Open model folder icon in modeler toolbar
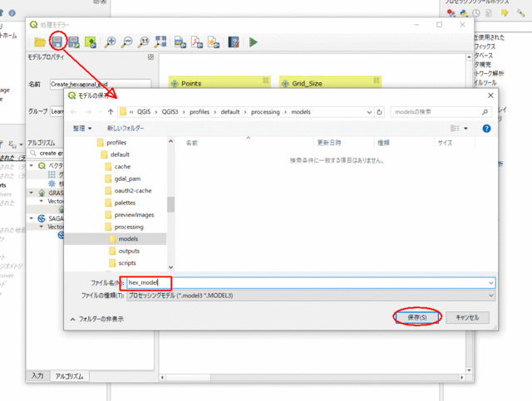 (x=40, y=42)
